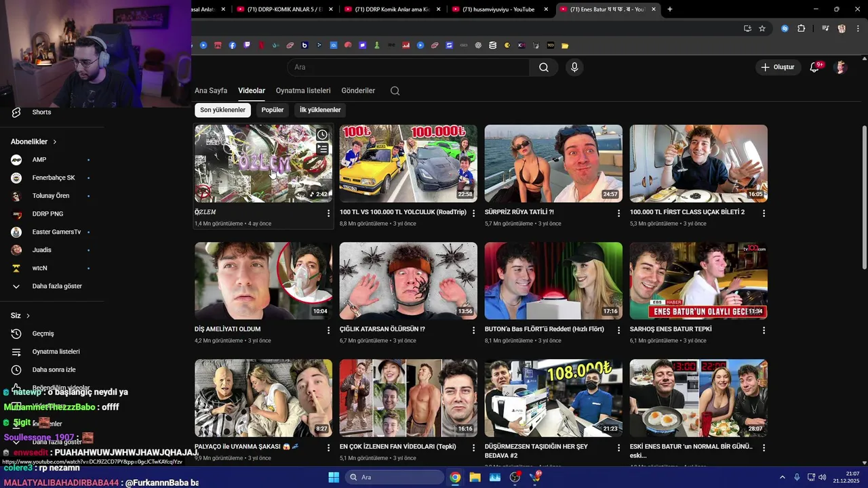
Task: Open bookmarks folder icon in bookmarks bar
Action: (565, 45)
